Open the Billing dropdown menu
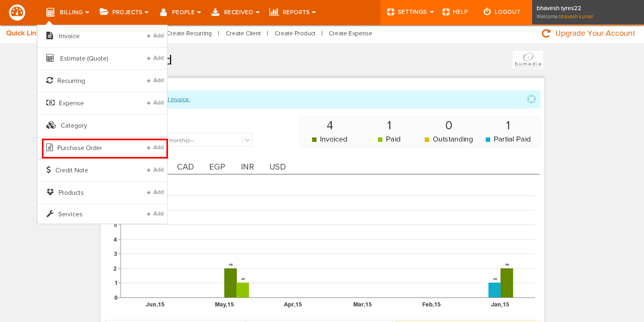644x322 pixels. (68, 12)
